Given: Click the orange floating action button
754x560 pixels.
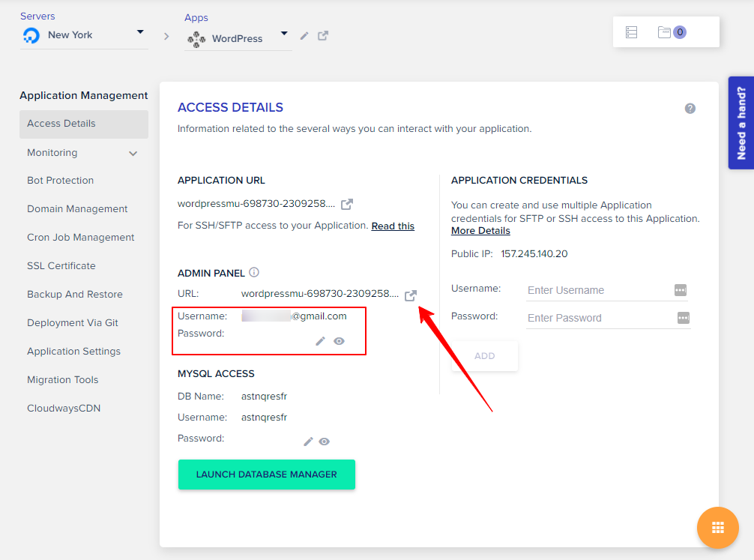Looking at the screenshot, I should pyautogui.click(x=717, y=528).
